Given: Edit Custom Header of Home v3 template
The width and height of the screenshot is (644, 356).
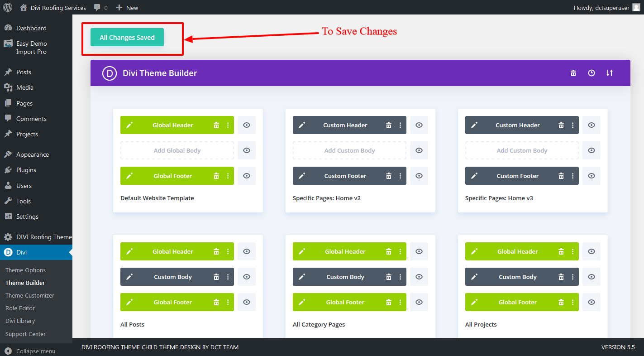Looking at the screenshot, I should (474, 125).
